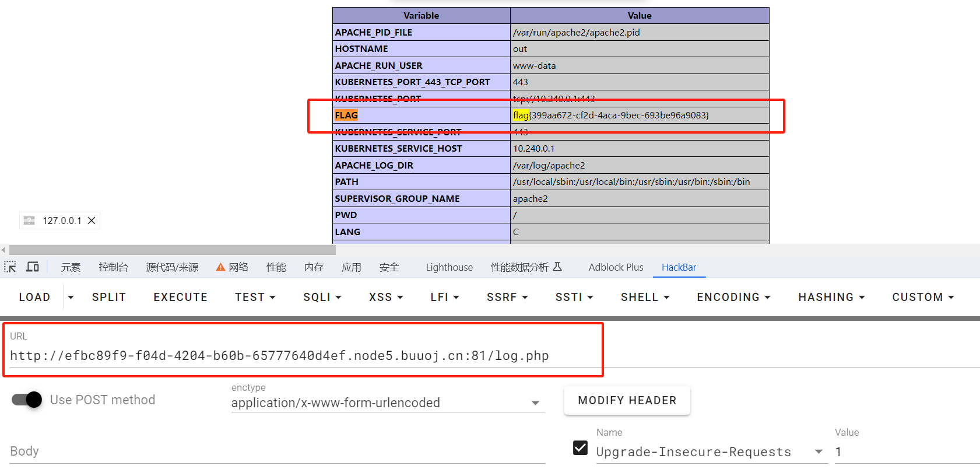Click the /var/log/apache2 value cell
The height and width of the screenshot is (469, 980).
[640, 165]
